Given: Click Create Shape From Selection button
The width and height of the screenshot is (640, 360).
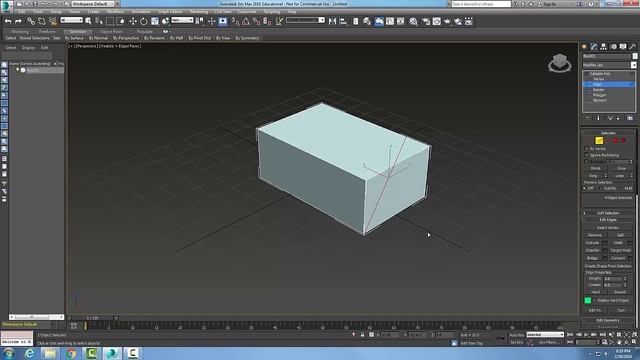Looking at the screenshot, I should 608,266.
